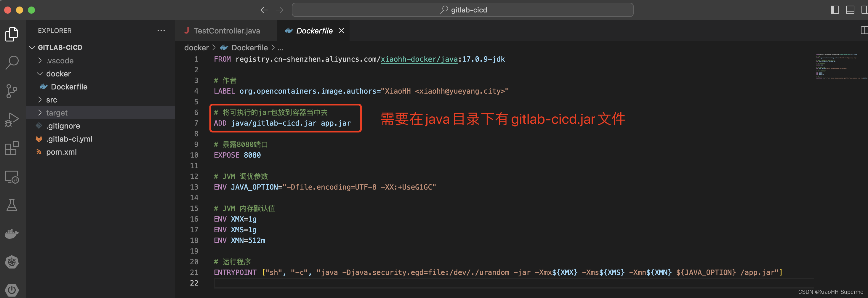Switch to the TestController.java tab
Image resolution: width=868 pixels, height=298 pixels.
[x=226, y=31]
